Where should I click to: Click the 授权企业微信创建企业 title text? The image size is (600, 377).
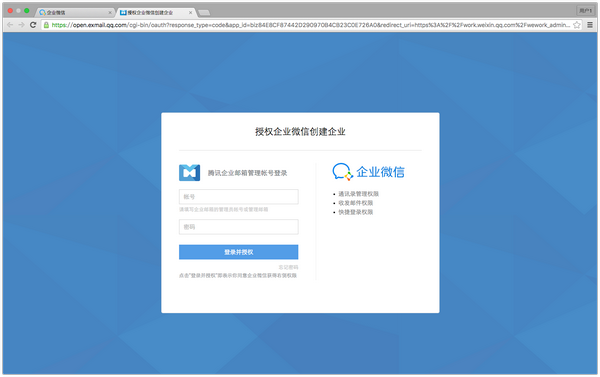pos(300,132)
